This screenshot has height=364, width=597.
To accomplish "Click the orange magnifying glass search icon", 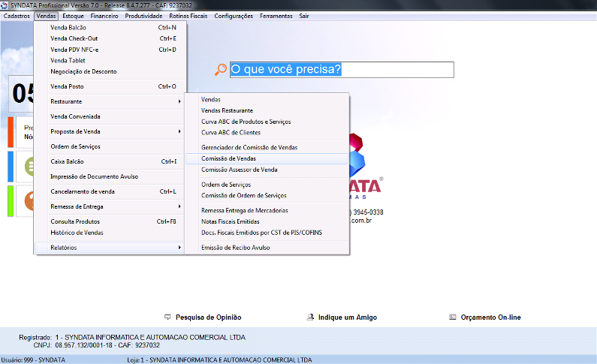I will point(221,70).
